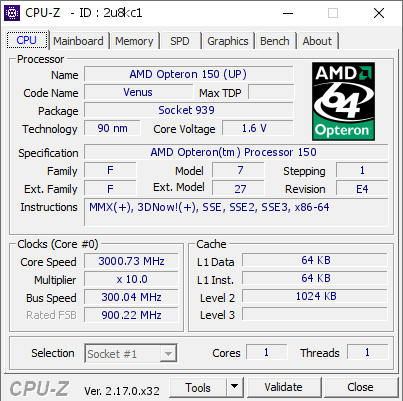Open the Bench tab
Screen dimensions: 403x401
tap(275, 41)
